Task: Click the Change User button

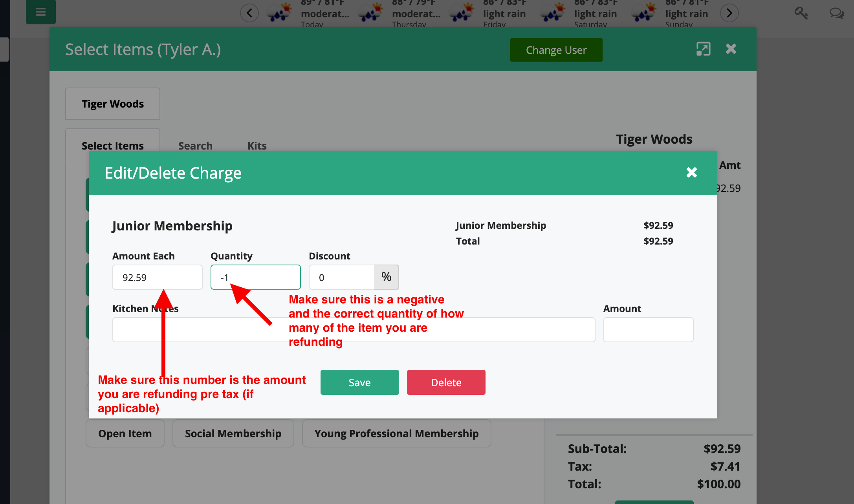Action: click(556, 50)
